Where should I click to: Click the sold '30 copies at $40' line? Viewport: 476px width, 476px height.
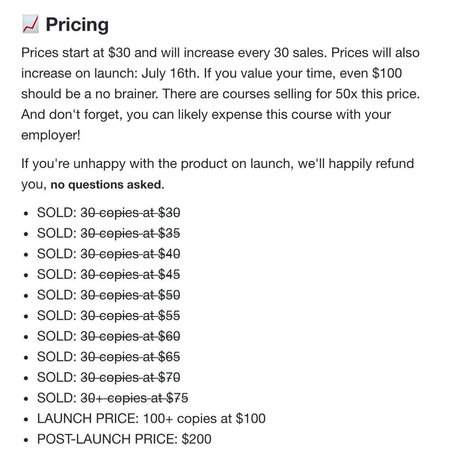click(x=130, y=254)
